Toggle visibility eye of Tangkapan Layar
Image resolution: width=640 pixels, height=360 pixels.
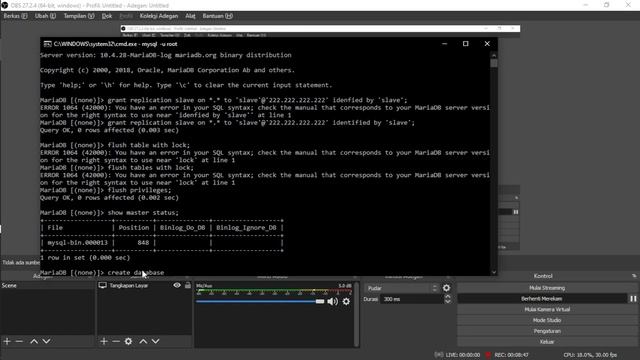177,285
